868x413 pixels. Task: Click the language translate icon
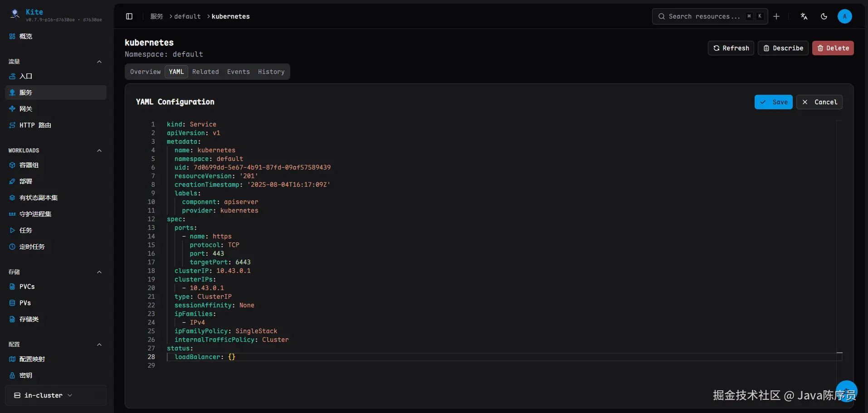804,16
